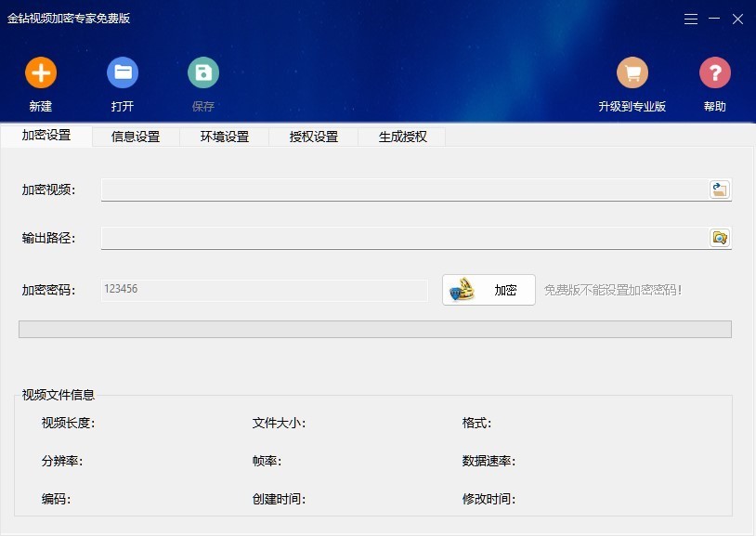
Task: Click the orange New (新建) icon
Action: [41, 72]
